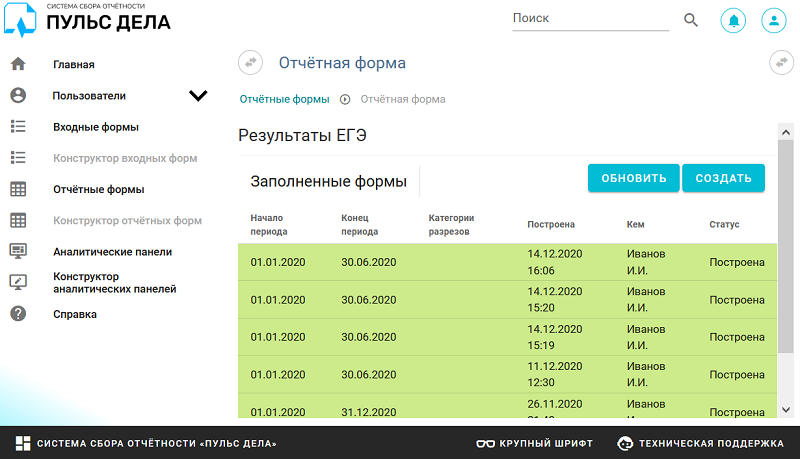Go to Отчётные формы breadcrumb link
800x459 pixels.
[284, 99]
